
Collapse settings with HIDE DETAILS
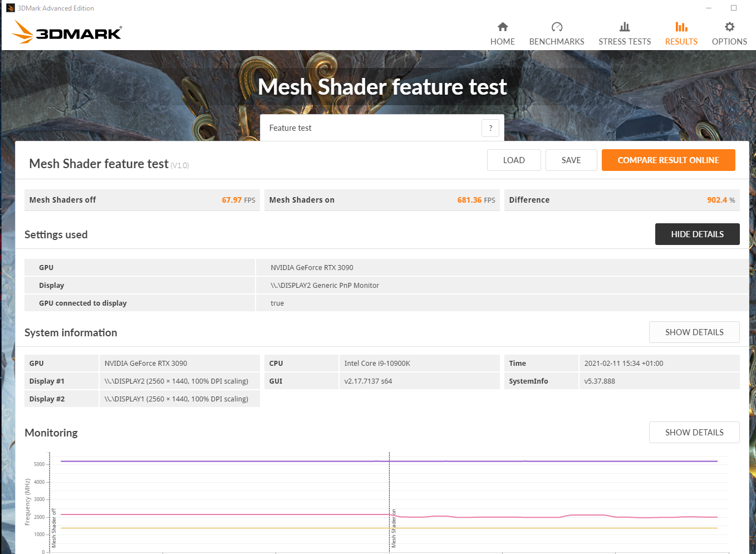point(697,234)
